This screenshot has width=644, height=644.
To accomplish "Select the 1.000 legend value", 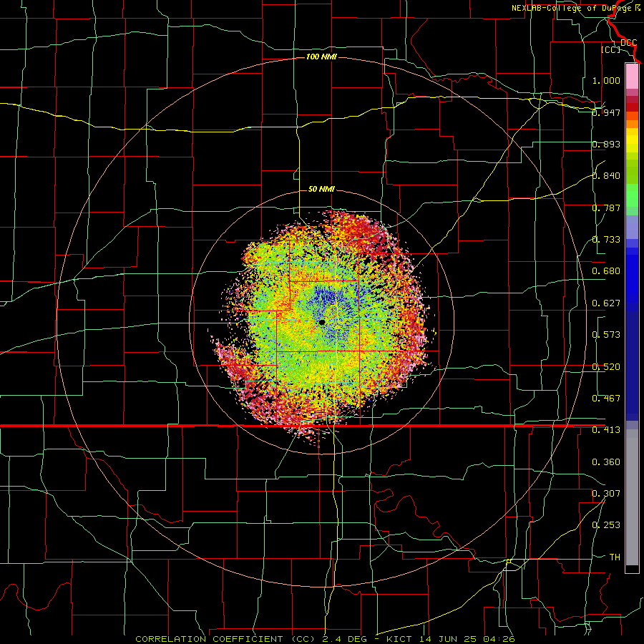I will (606, 80).
